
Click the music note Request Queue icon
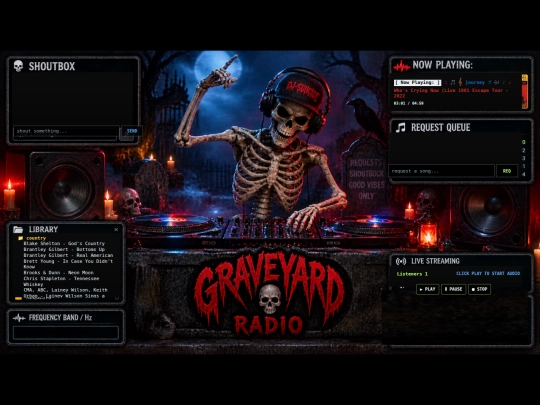(x=401, y=128)
